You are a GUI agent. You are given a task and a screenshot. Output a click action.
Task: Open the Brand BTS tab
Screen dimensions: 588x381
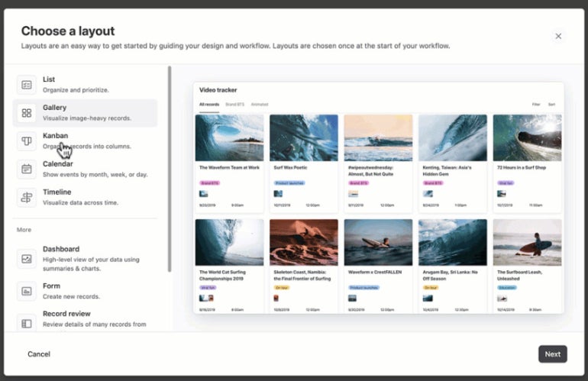[x=235, y=104]
